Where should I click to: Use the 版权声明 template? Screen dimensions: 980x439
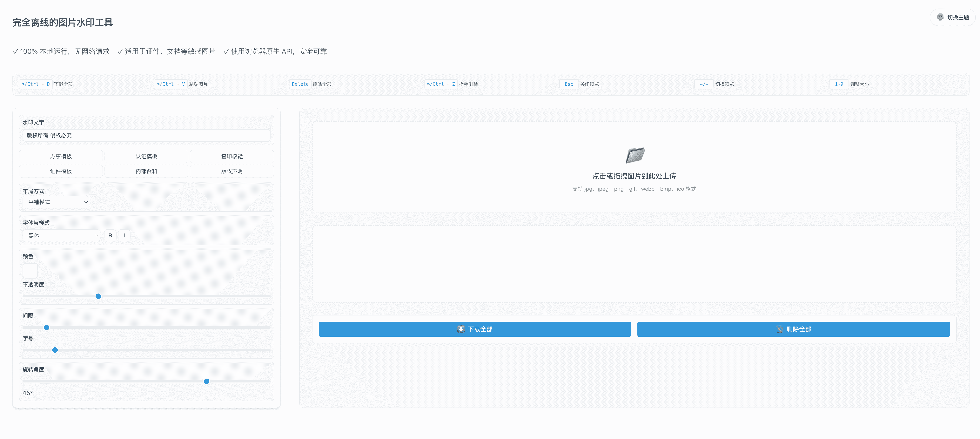232,171
